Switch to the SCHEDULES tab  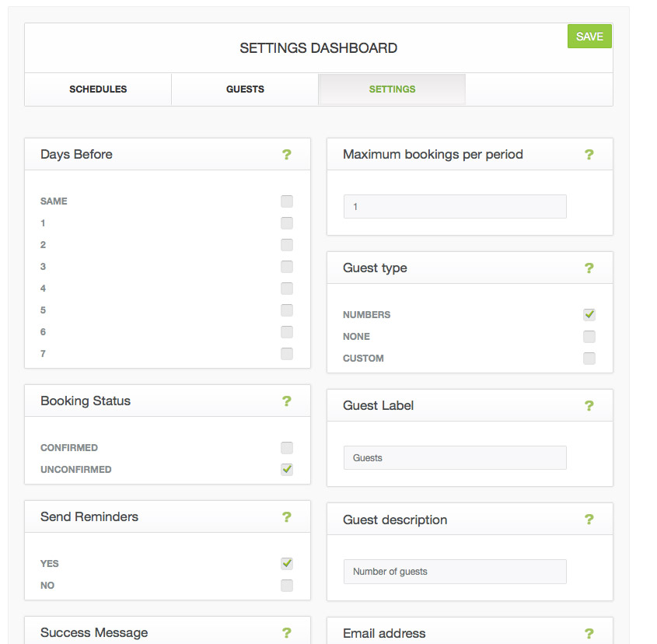coord(98,89)
